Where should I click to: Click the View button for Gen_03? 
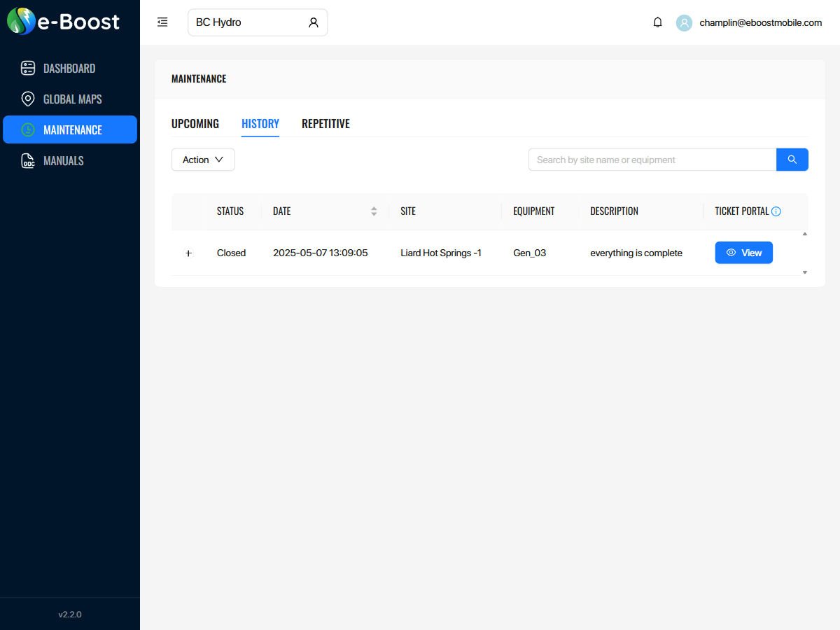click(743, 253)
